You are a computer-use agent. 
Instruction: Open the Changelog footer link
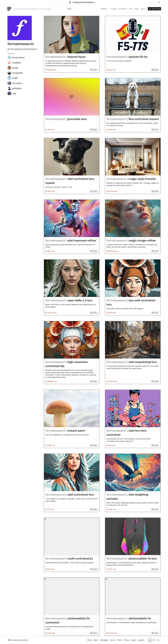click(x=104, y=640)
